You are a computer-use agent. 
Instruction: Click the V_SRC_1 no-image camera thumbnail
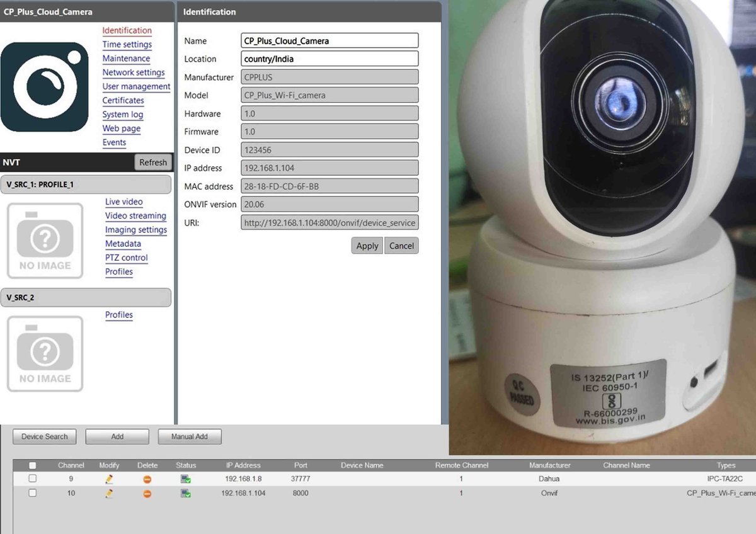45,241
